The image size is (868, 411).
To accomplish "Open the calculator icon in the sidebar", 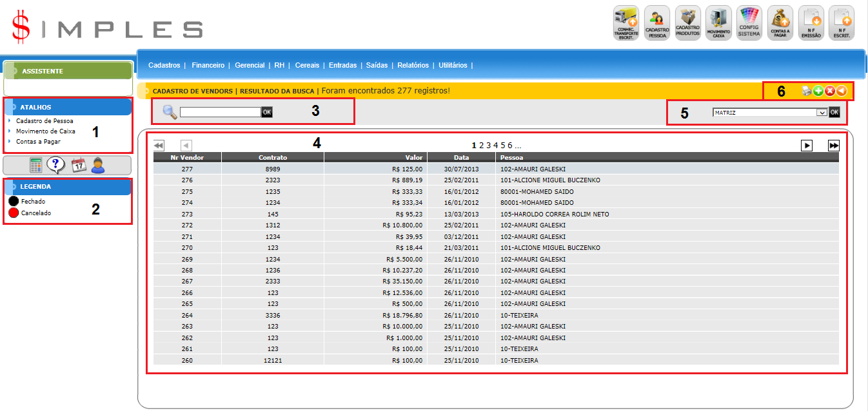I will [x=36, y=166].
